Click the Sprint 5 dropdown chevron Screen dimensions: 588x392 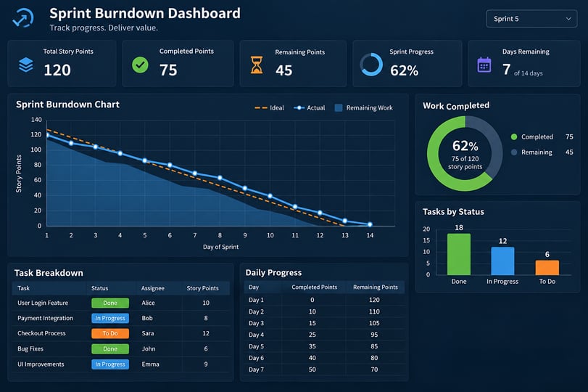tap(568, 19)
